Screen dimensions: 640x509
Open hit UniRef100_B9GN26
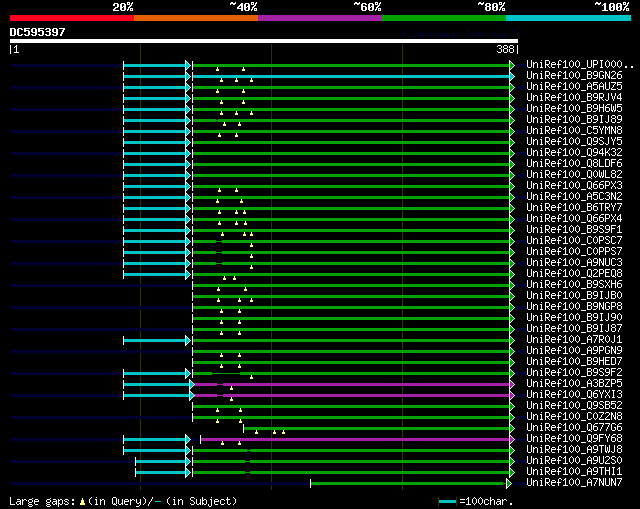click(574, 76)
